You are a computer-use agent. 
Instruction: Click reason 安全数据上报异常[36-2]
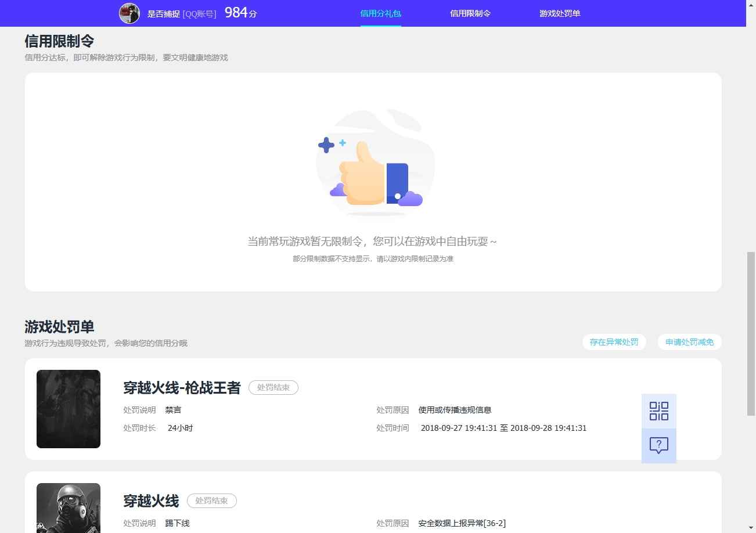tap(462, 523)
